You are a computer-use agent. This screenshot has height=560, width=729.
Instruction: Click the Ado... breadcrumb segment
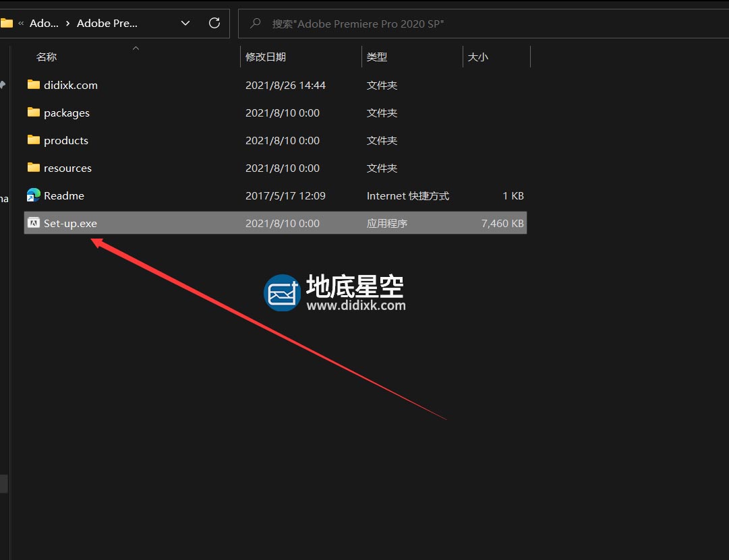(x=44, y=23)
